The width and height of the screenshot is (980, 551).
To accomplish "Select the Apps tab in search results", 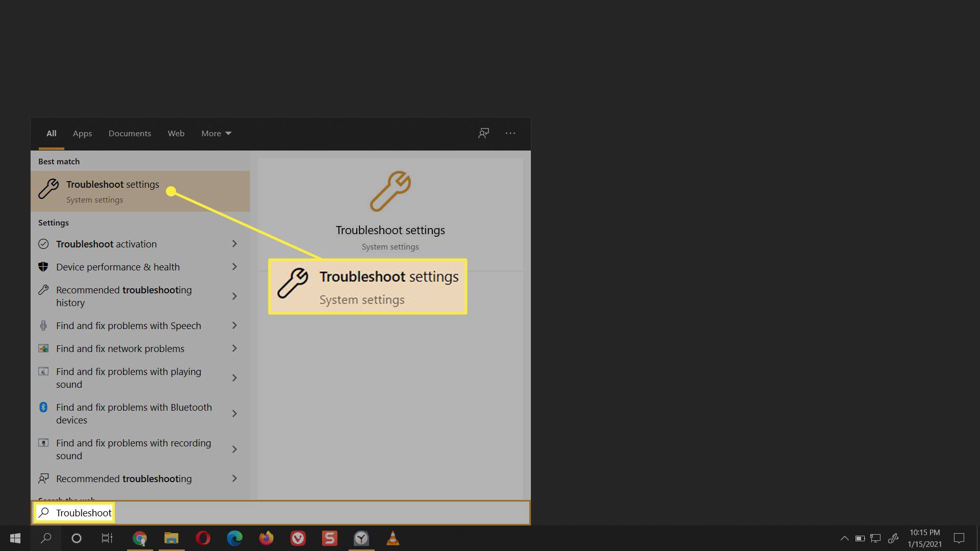I will point(82,133).
